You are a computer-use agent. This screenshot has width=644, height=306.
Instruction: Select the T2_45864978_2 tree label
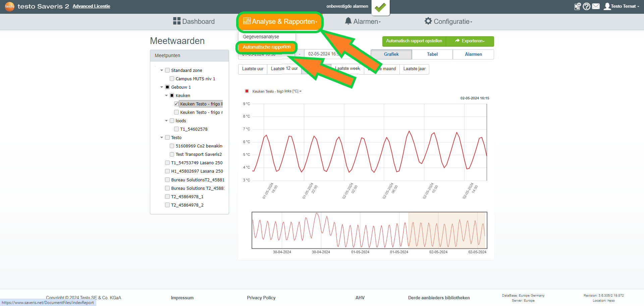point(187,205)
